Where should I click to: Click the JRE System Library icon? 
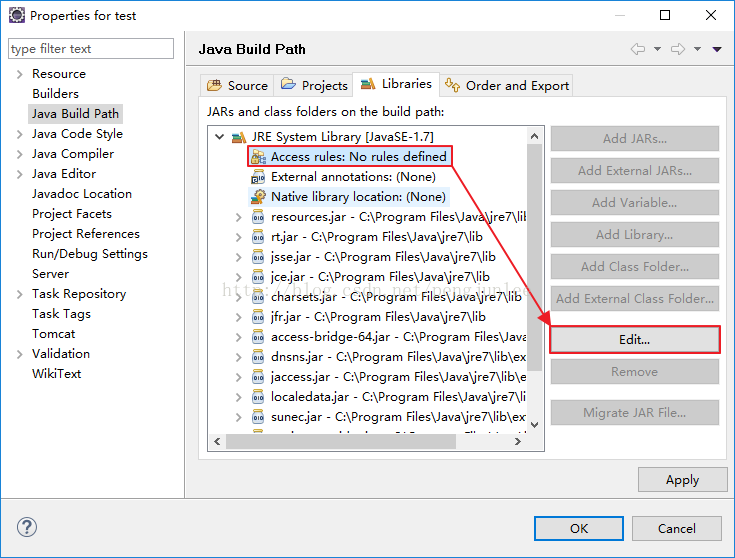tap(239, 137)
